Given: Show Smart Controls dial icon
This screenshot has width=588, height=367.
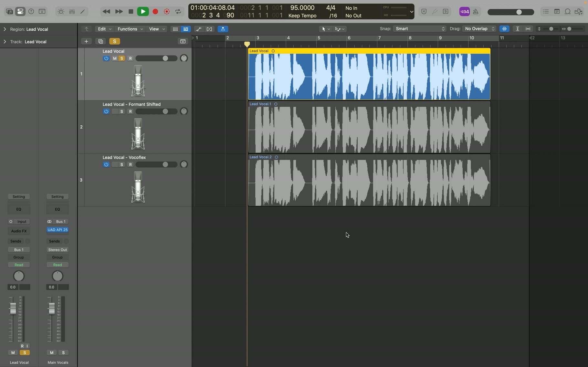Looking at the screenshot, I should pos(61,12).
